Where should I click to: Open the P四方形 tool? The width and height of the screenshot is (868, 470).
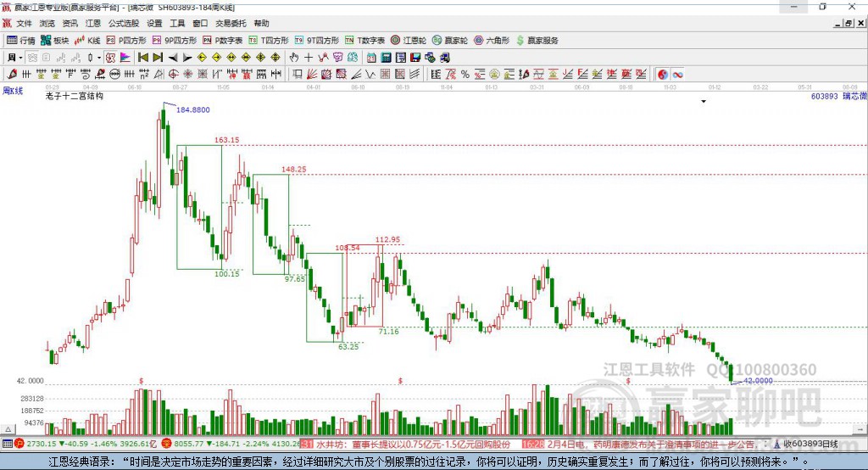point(126,40)
